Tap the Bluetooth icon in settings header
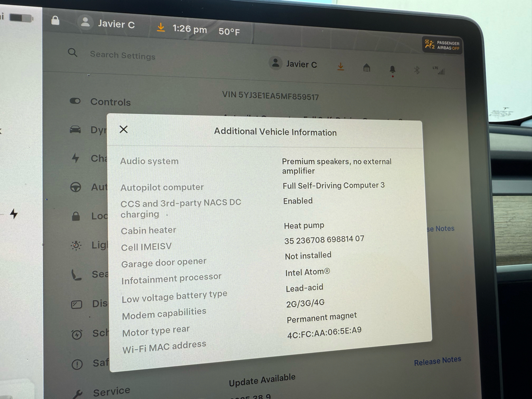532x399 pixels. point(417,70)
